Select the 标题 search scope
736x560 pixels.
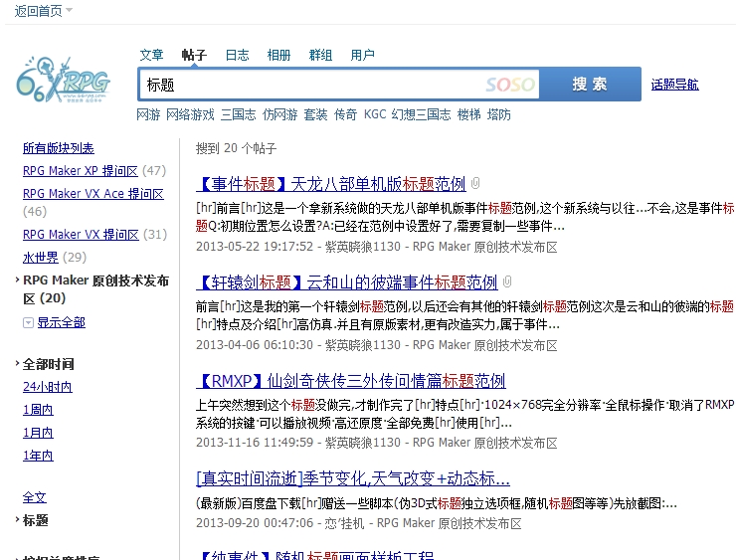pos(35,520)
